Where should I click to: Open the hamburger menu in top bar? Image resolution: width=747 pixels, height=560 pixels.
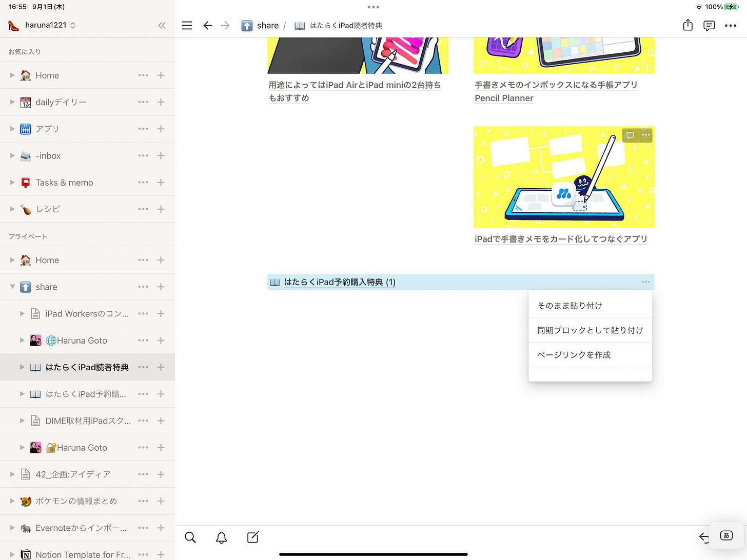(x=187, y=25)
